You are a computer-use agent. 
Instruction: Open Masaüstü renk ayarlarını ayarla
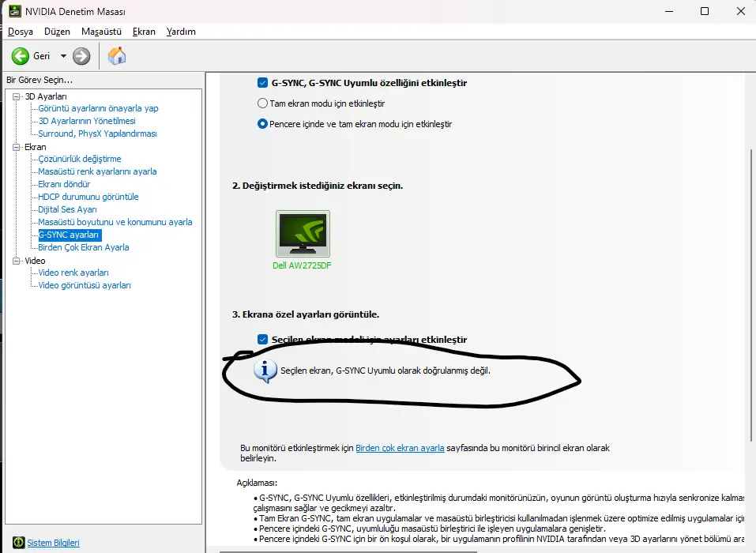coord(97,171)
